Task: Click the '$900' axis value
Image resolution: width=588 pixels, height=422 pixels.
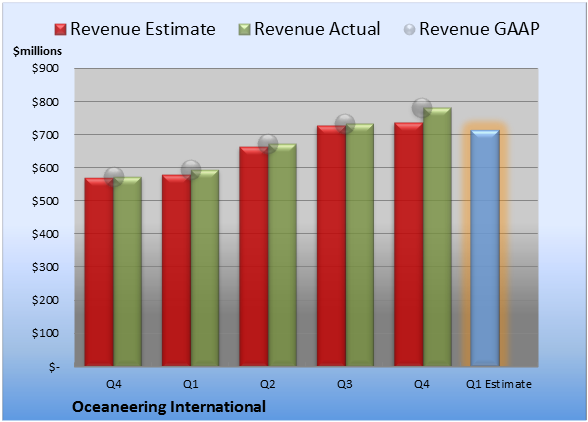Action: 45,68
